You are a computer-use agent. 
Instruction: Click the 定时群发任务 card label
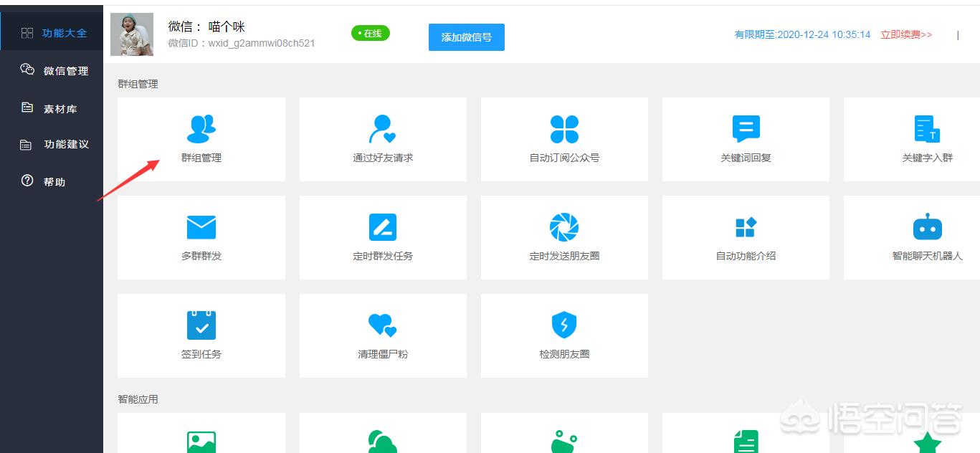click(x=383, y=256)
